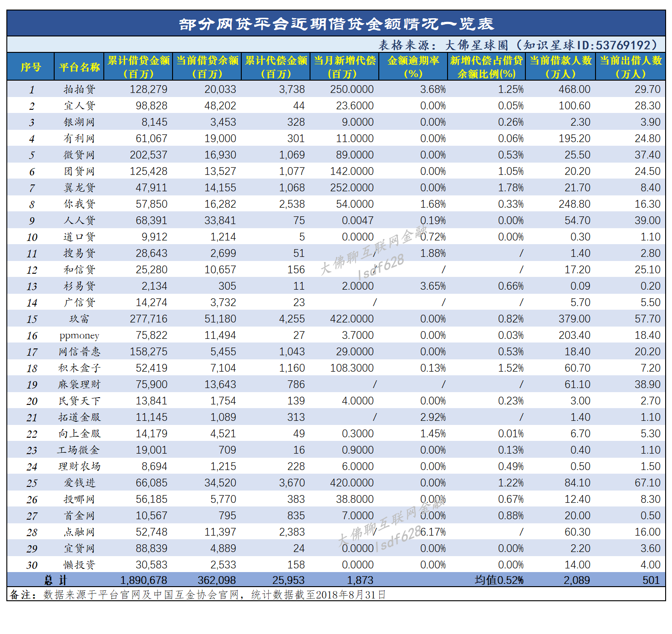Click platform name 网信普惠

click(79, 352)
